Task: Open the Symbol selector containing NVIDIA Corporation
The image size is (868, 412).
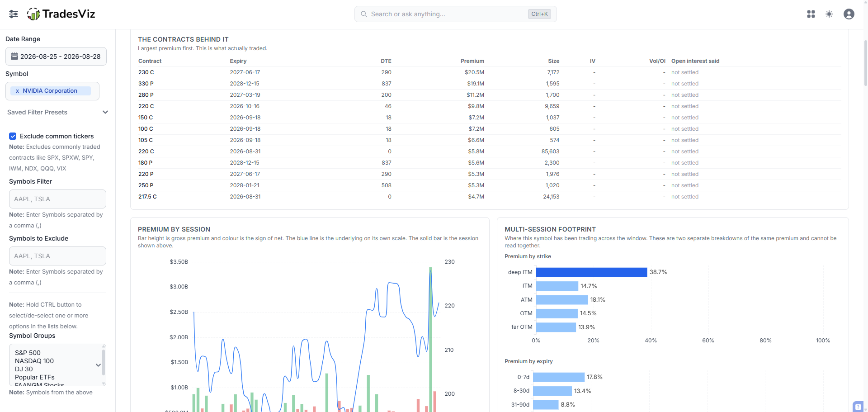Action: (x=52, y=91)
